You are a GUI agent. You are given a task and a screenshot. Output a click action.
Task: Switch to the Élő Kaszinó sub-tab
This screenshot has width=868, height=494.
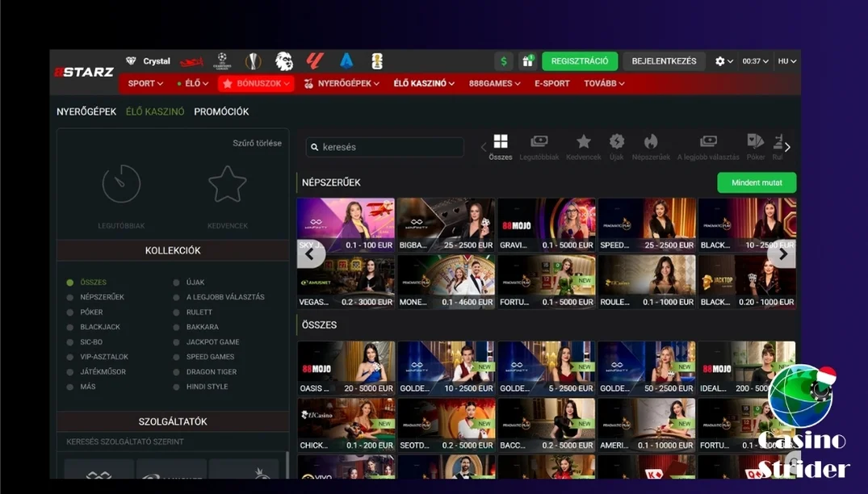coord(155,111)
